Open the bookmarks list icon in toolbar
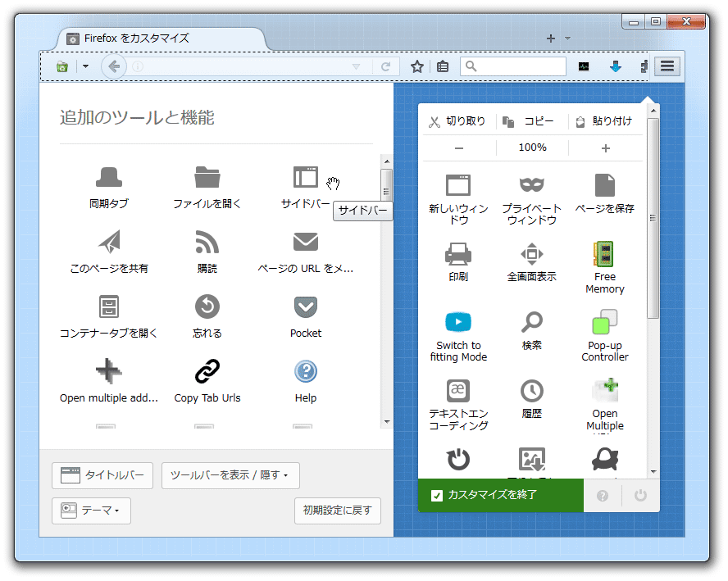 pos(443,67)
